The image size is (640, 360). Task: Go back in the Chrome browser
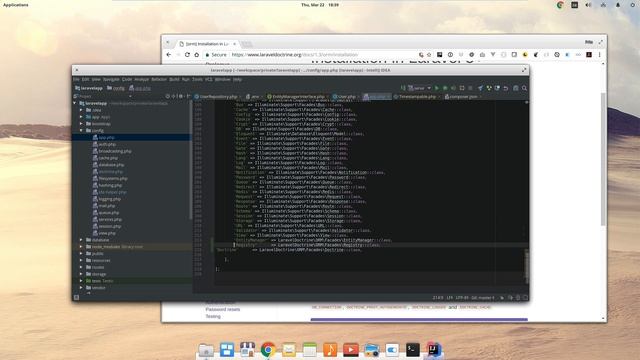click(x=169, y=55)
